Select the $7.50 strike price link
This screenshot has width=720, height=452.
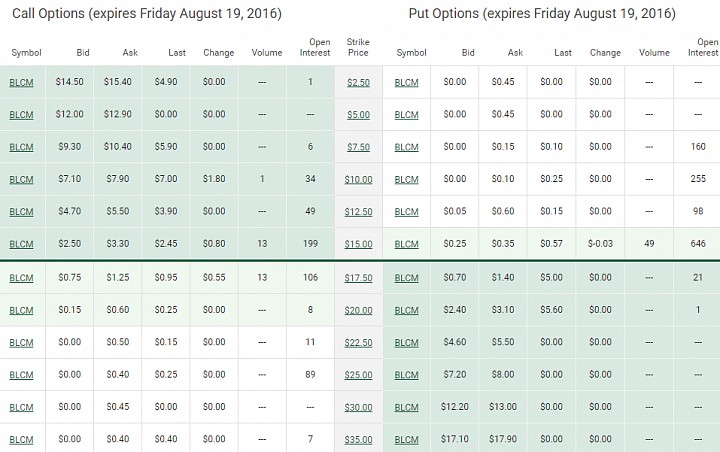(x=358, y=147)
